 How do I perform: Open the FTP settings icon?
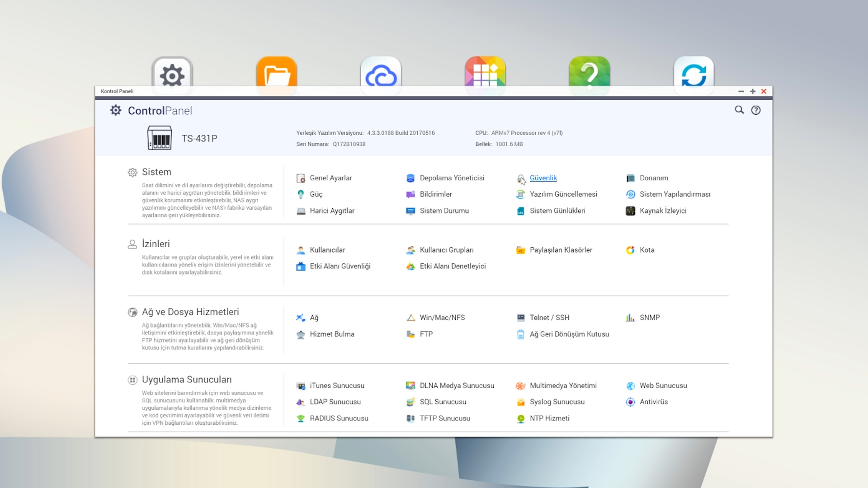click(x=410, y=334)
